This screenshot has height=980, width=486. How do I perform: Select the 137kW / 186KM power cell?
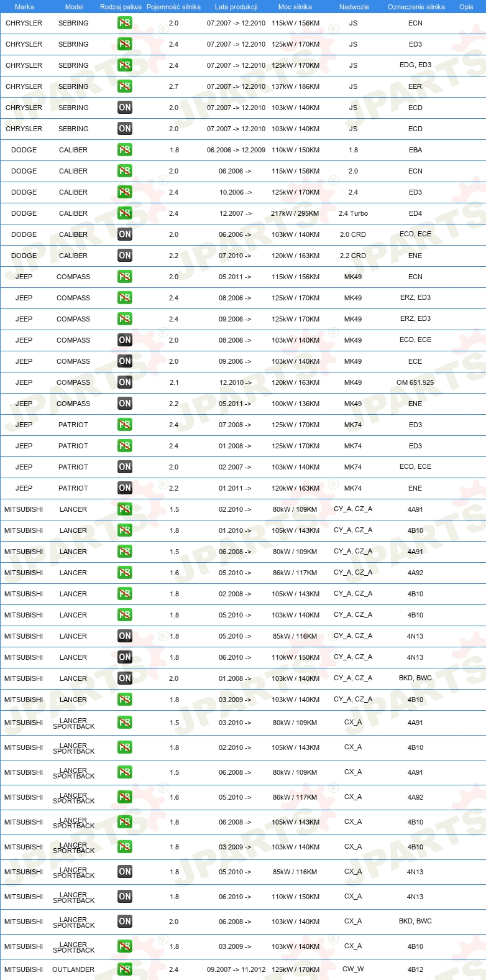pos(295,86)
